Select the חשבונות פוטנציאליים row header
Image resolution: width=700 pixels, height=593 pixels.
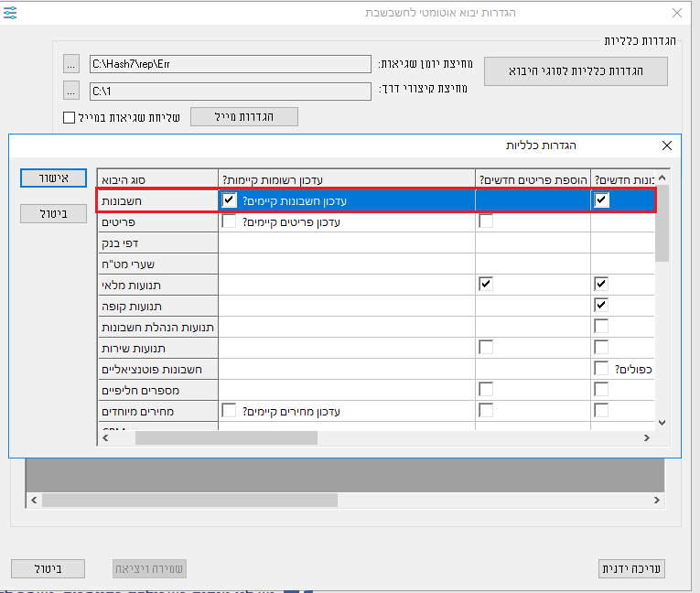pos(157,369)
